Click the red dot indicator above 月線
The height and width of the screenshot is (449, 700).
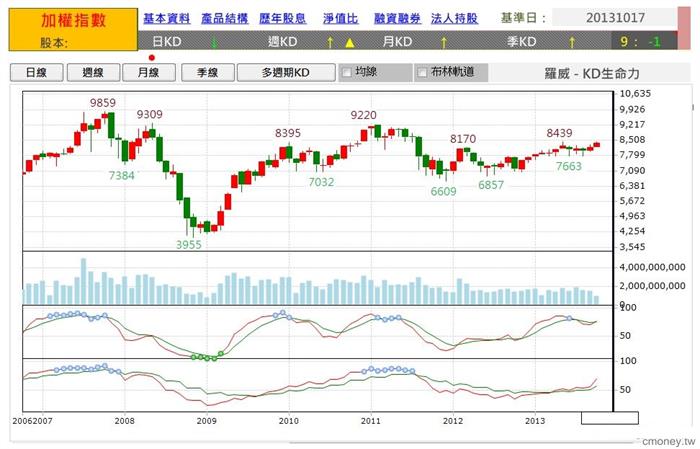[152, 58]
